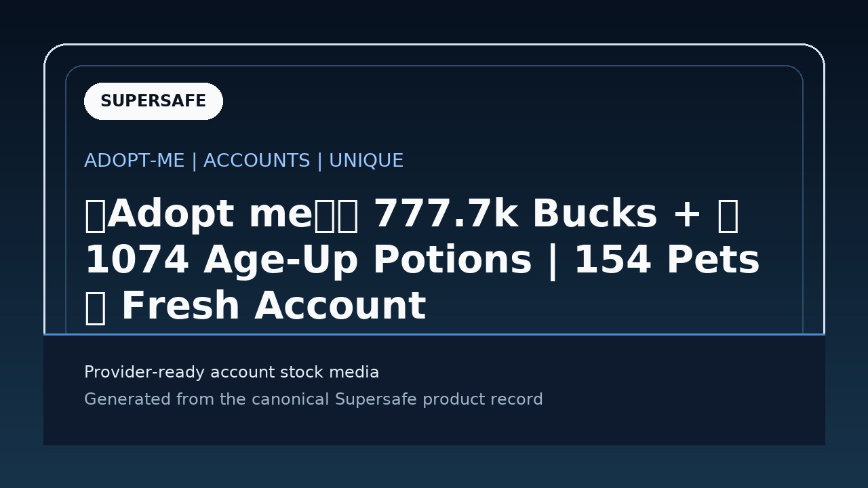The image size is (868, 488).
Task: Open the ACCOUNTS category label
Action: coord(257,161)
